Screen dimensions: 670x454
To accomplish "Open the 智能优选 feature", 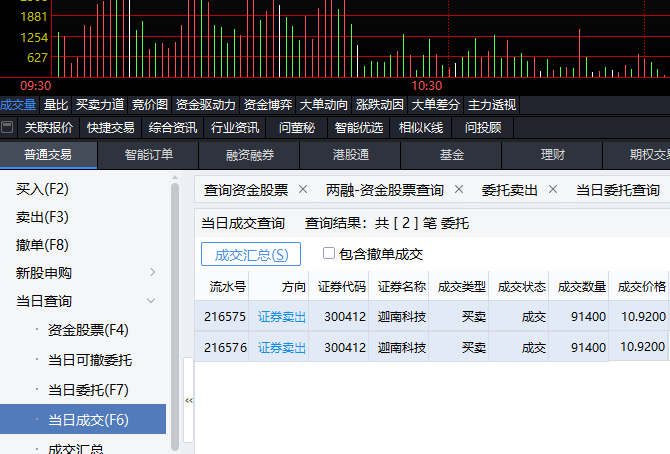I will (x=359, y=127).
